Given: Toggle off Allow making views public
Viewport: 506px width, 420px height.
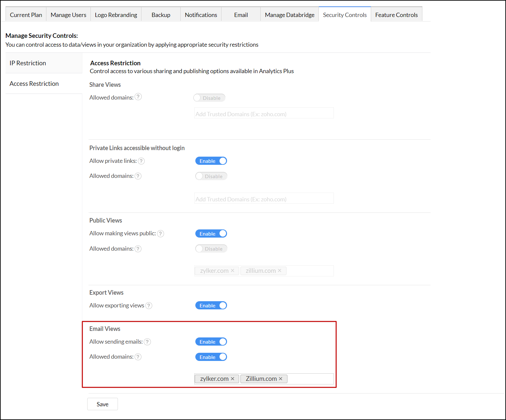Looking at the screenshot, I should (x=211, y=233).
